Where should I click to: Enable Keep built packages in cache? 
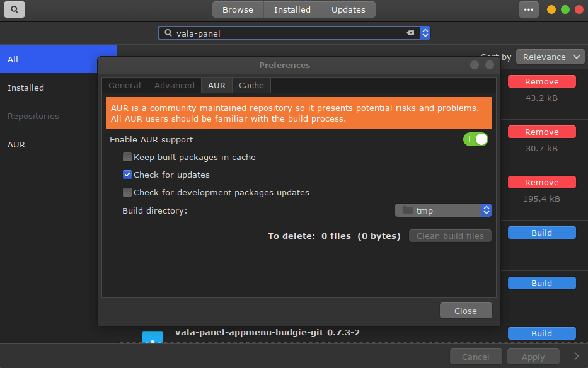[x=128, y=157]
